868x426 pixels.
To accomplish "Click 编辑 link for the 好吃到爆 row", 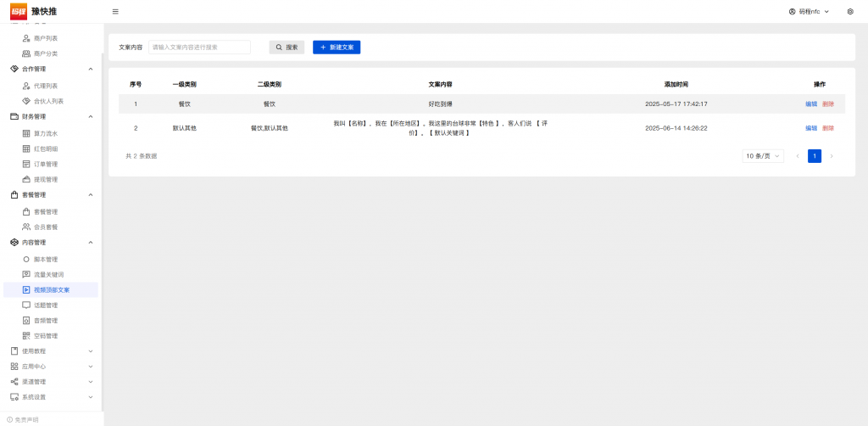I will tap(811, 104).
